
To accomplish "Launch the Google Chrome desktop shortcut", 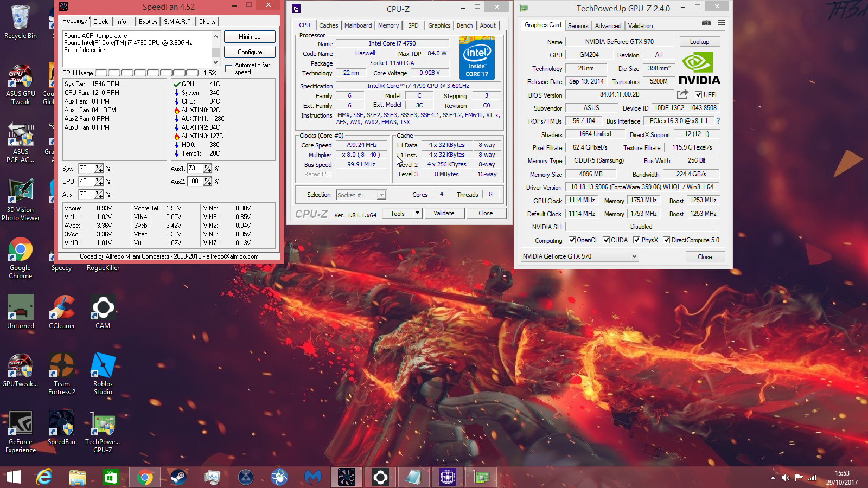I will (x=21, y=258).
